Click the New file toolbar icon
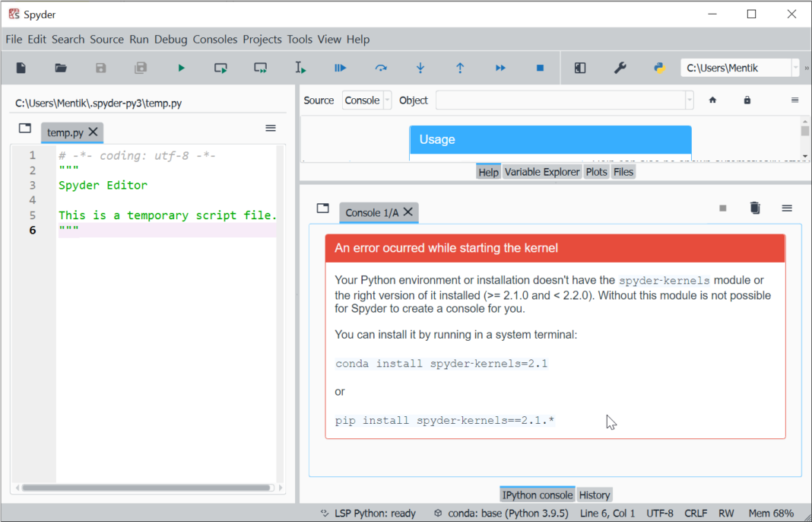This screenshot has width=812, height=522. click(x=21, y=68)
